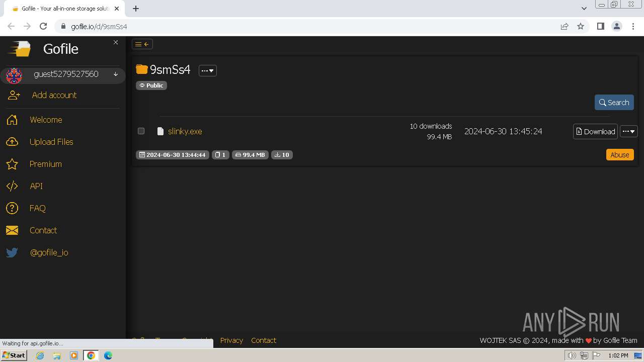The width and height of the screenshot is (644, 362).
Task: Open the @gofile_io Twitter link
Action: click(49, 252)
